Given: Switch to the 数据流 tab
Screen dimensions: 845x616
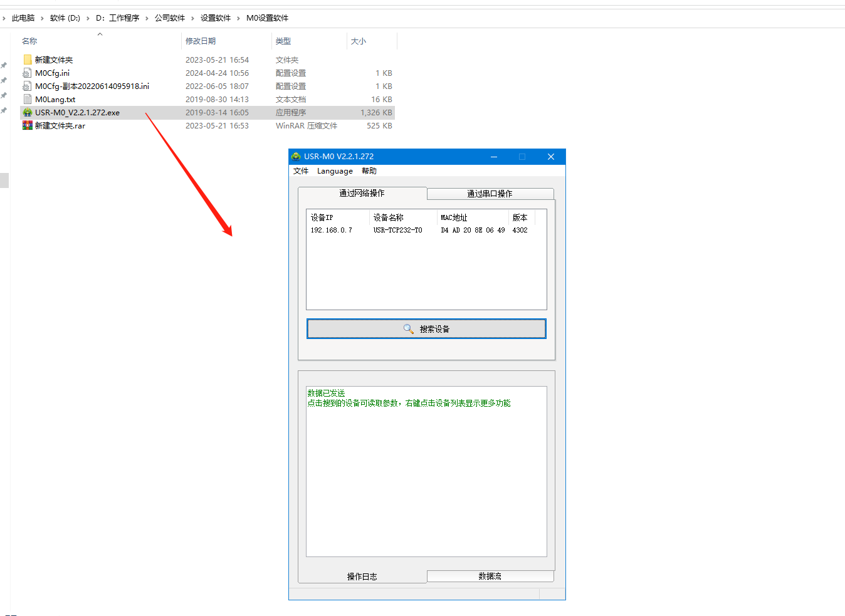Looking at the screenshot, I should [490, 576].
